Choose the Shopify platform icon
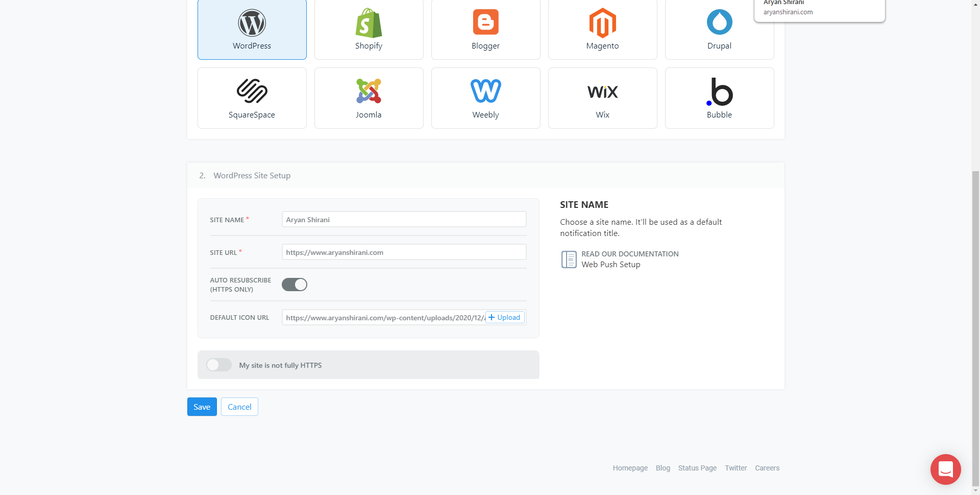The height and width of the screenshot is (495, 980). tap(369, 23)
